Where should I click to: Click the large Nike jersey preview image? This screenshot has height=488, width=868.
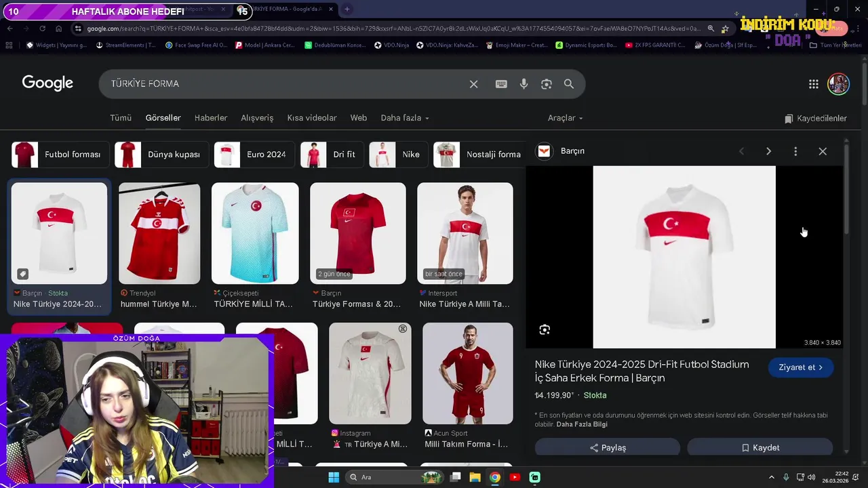pyautogui.click(x=684, y=257)
